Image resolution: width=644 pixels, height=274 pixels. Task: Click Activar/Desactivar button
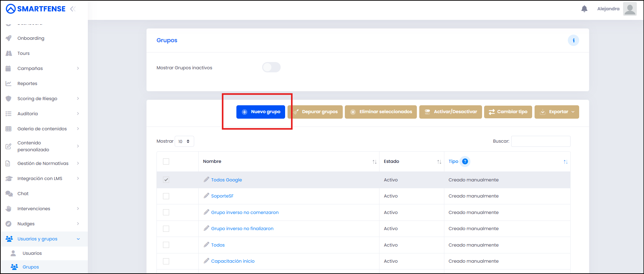[450, 112]
